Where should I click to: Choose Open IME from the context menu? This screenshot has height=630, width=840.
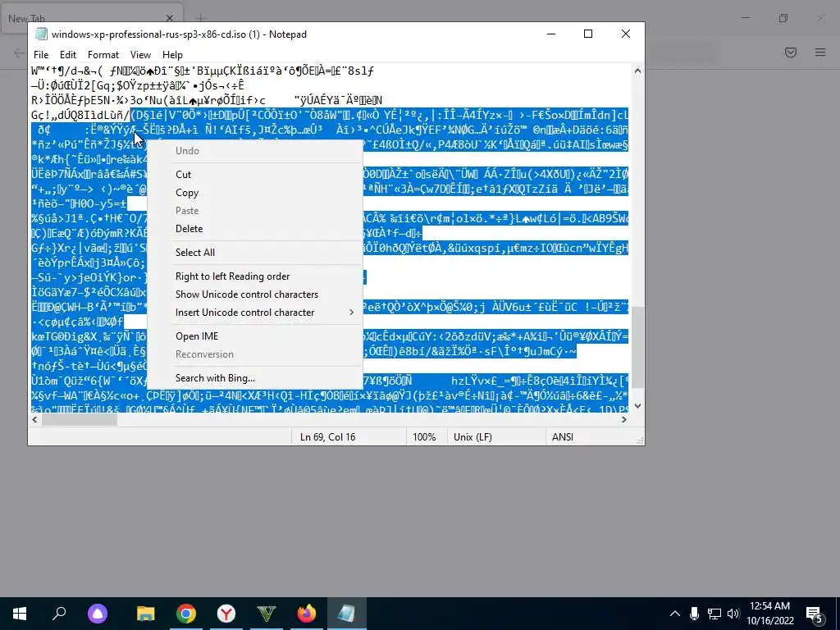[x=255, y=336]
